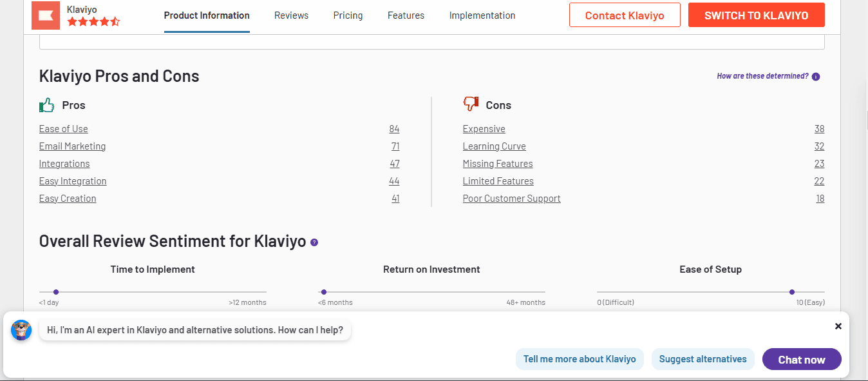Click the Return on Investment label
This screenshot has width=868, height=381.
tap(431, 269)
